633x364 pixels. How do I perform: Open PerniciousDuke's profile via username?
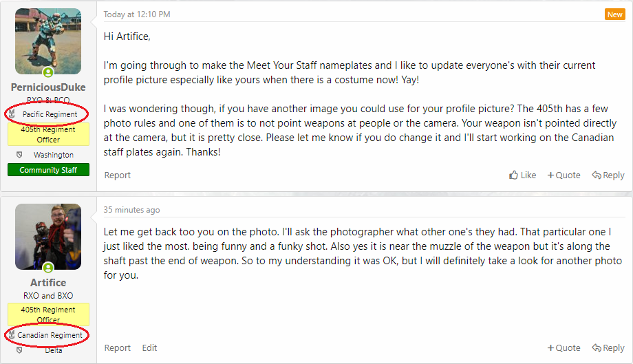48,87
